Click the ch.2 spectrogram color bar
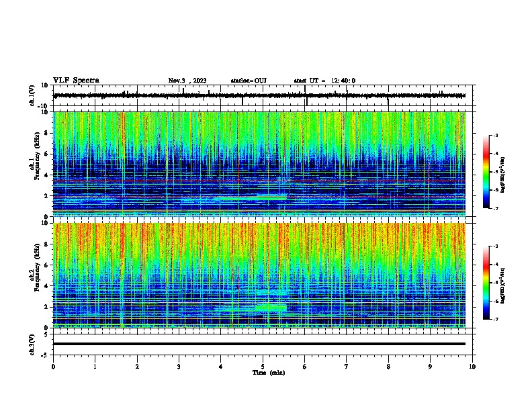This screenshot has width=532, height=411. pyautogui.click(x=486, y=283)
